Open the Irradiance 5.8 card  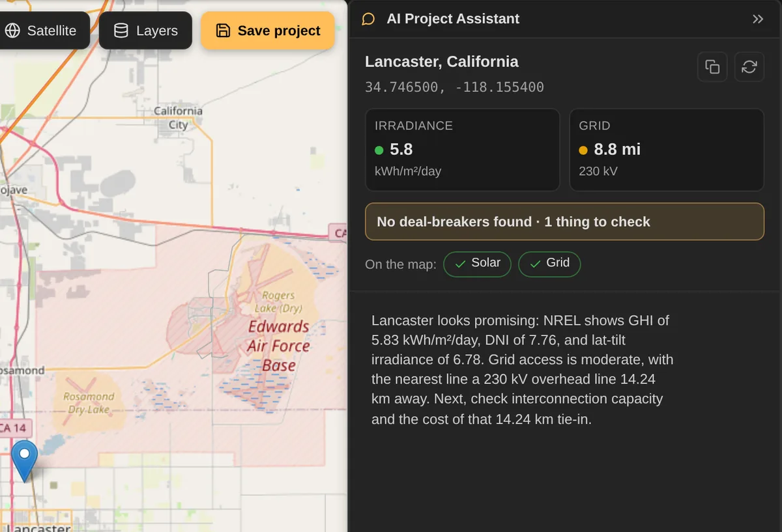coord(463,150)
